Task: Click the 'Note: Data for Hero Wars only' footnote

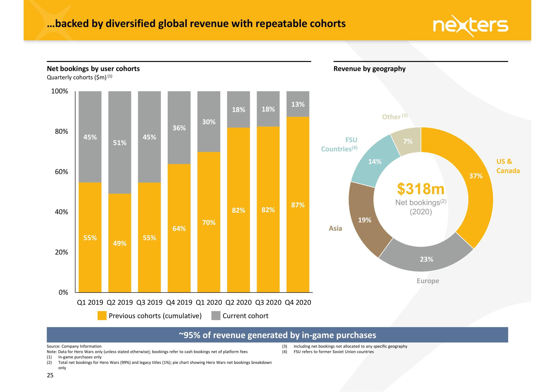Action: point(147,352)
